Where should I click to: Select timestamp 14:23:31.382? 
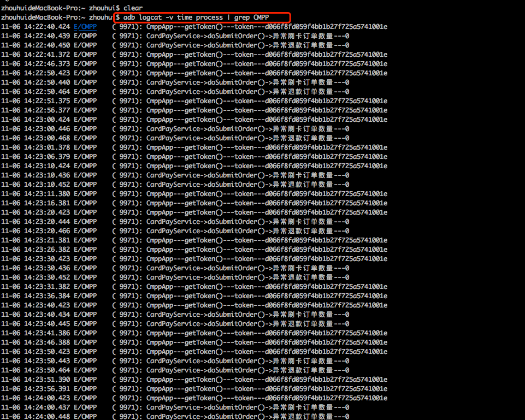click(x=47, y=287)
